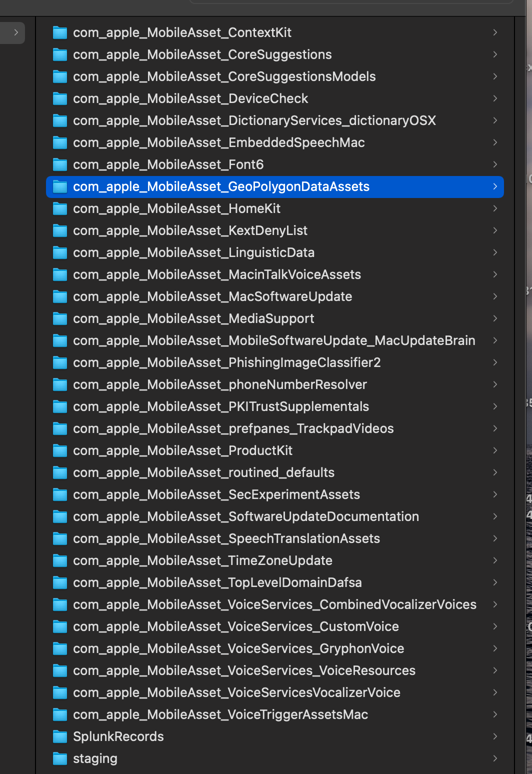Image resolution: width=532 pixels, height=774 pixels.
Task: Select the staging folder icon
Action: 60,758
